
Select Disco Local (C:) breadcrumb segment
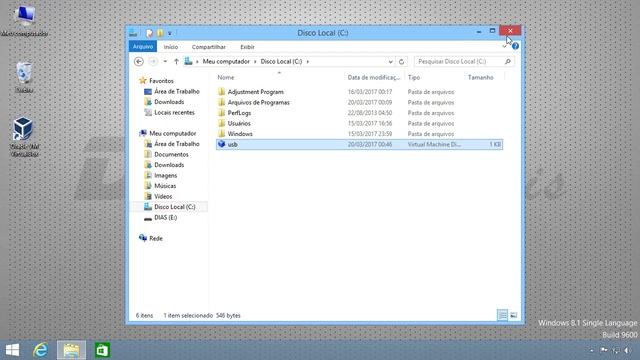(x=281, y=61)
